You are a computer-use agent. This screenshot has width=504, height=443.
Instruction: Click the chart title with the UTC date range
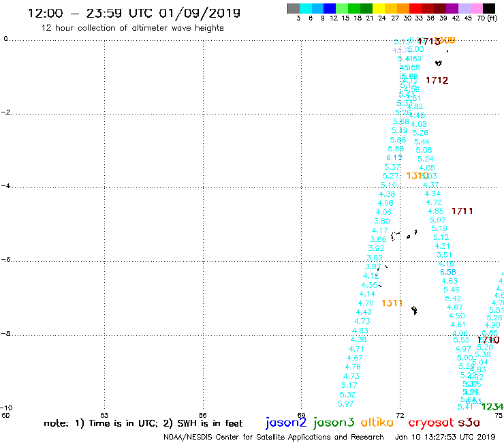[134, 13]
